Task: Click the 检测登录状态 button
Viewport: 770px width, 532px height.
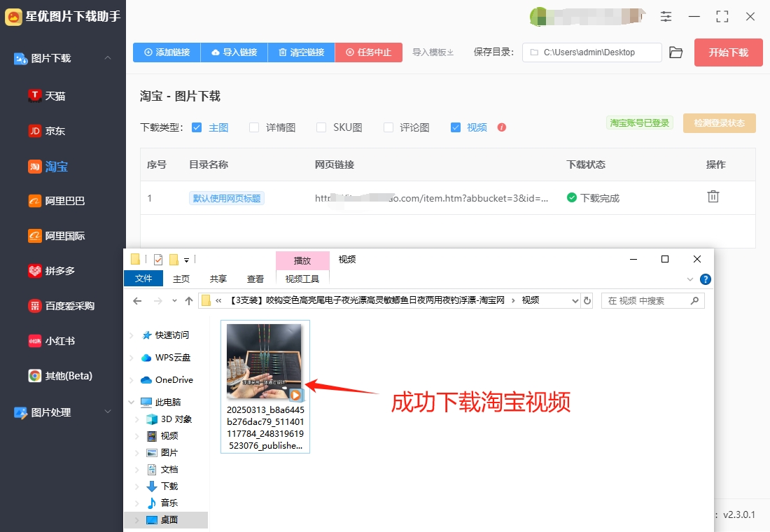Action: [720, 122]
